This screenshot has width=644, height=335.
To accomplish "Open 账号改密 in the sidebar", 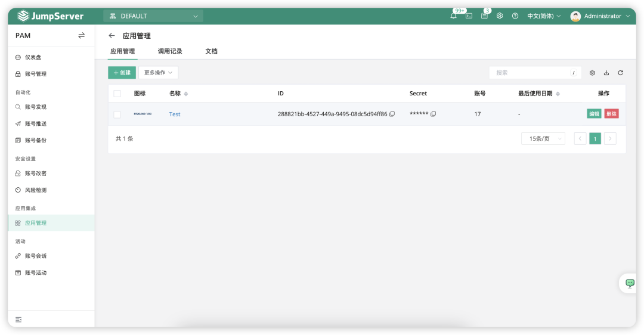I will pos(35,173).
